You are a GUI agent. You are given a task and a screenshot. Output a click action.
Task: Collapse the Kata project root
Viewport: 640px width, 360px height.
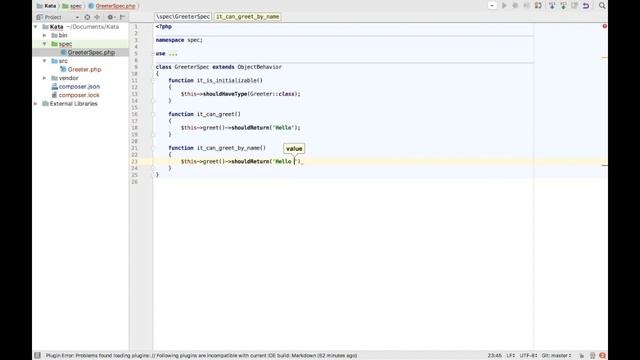36,27
